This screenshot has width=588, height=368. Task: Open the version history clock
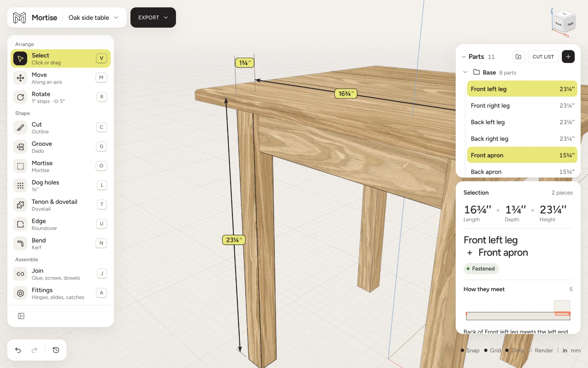(56, 350)
